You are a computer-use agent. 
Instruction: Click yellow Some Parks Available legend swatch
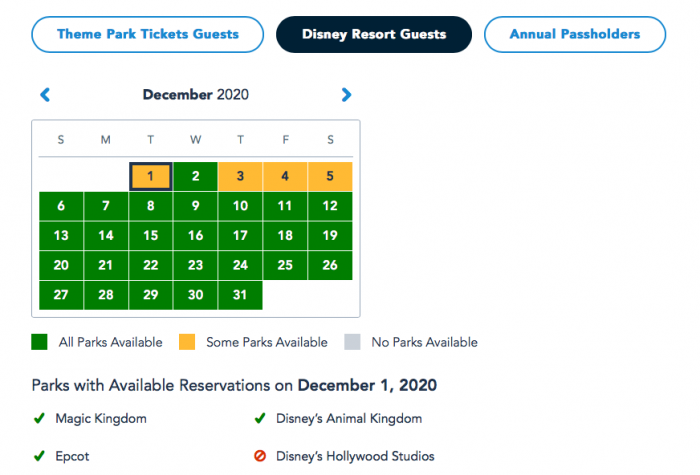pos(187,342)
